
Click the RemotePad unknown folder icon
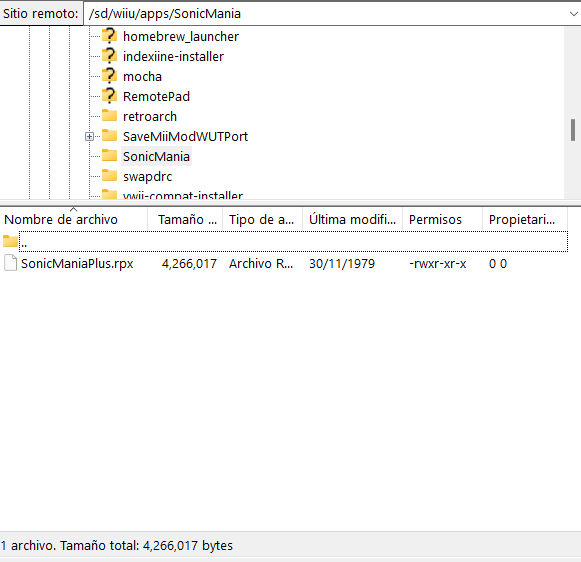[x=109, y=96]
